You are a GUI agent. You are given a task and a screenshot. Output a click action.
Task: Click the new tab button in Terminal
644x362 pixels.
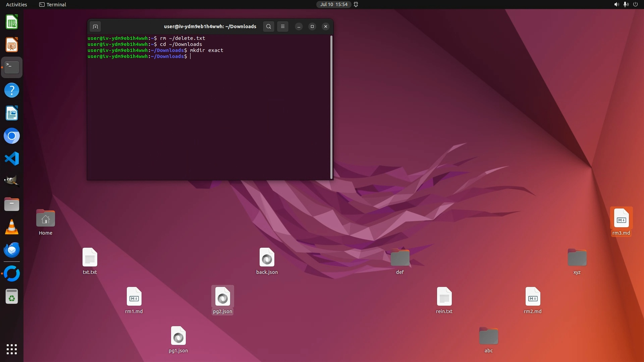pyautogui.click(x=95, y=26)
